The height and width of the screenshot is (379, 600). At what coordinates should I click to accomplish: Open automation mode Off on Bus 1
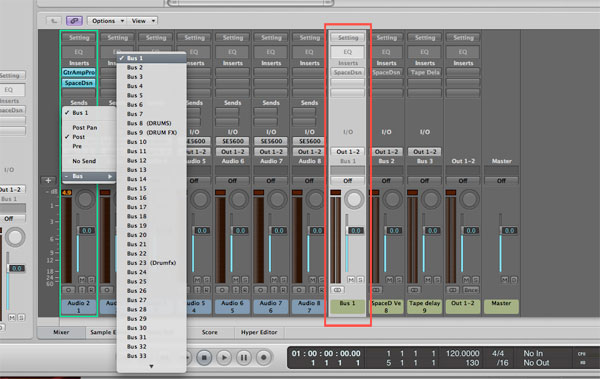click(x=348, y=181)
